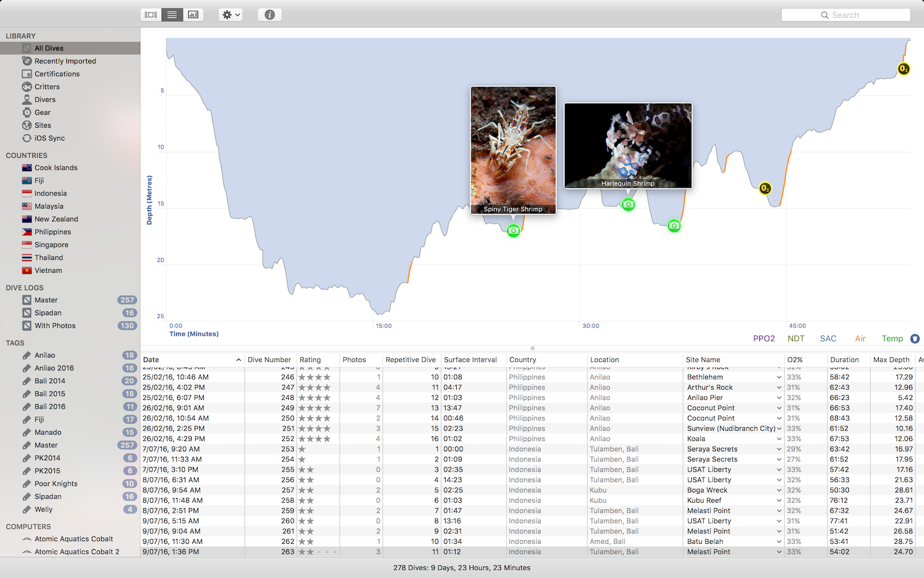Open the statistics chart view button
This screenshot has width=924, height=578.
tap(193, 15)
